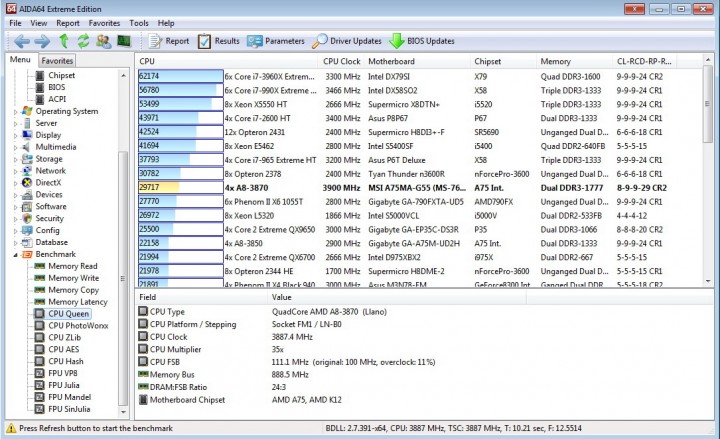Expand the Display tree node
The width and height of the screenshot is (720, 439).
[x=16, y=135]
